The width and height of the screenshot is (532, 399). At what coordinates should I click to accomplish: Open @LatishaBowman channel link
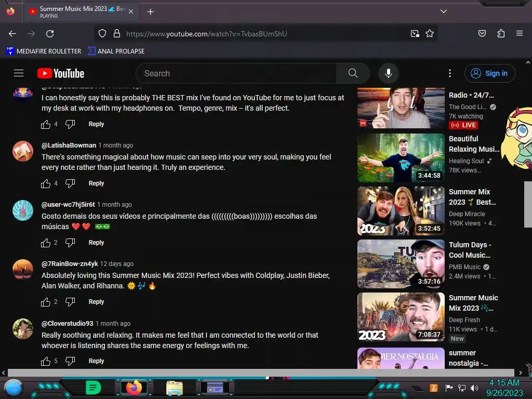pos(69,145)
